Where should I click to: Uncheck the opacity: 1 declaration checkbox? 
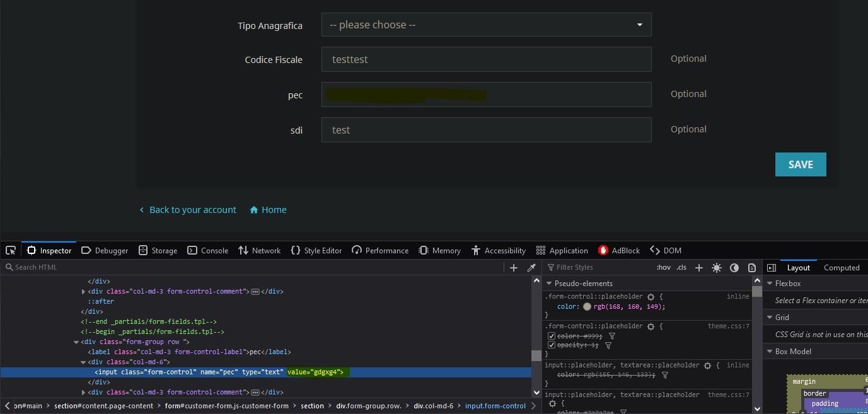click(552, 345)
